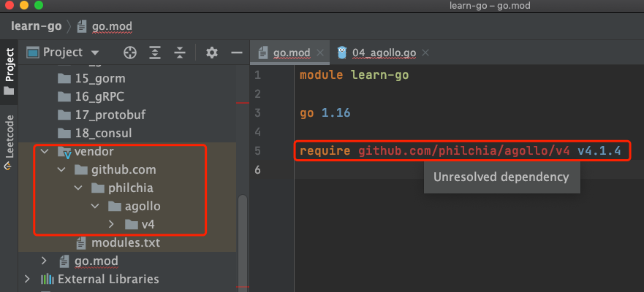
Task: Click the macOS green maximize button
Action: click(39, 5)
